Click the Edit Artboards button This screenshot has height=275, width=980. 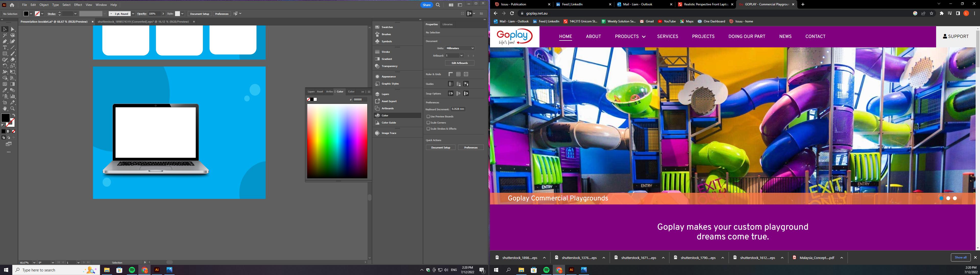(460, 63)
